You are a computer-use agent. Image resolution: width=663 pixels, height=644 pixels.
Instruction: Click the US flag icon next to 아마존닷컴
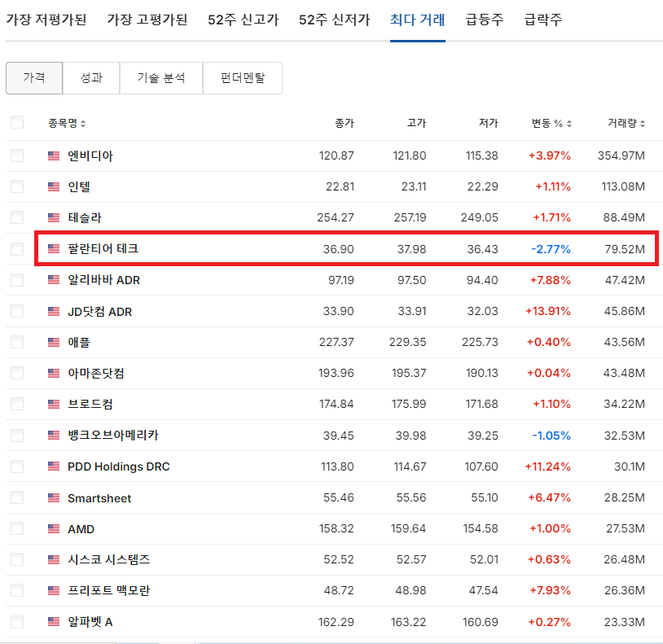pyautogui.click(x=54, y=373)
